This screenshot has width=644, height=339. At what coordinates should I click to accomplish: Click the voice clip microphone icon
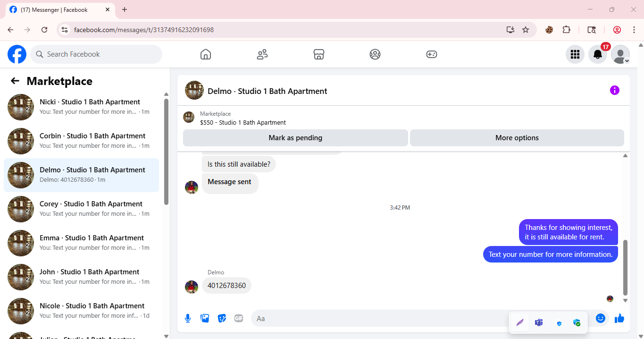(x=188, y=318)
